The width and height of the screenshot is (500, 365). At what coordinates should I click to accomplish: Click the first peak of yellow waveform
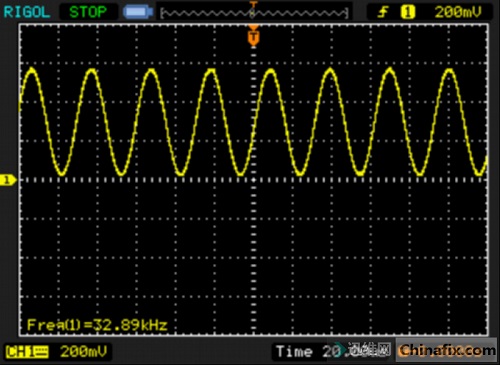click(x=32, y=70)
